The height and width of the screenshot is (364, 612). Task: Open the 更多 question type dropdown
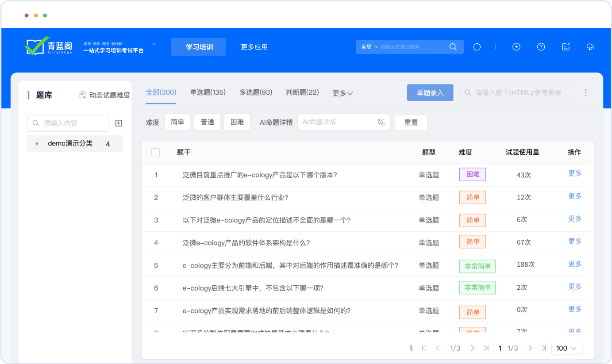343,93
